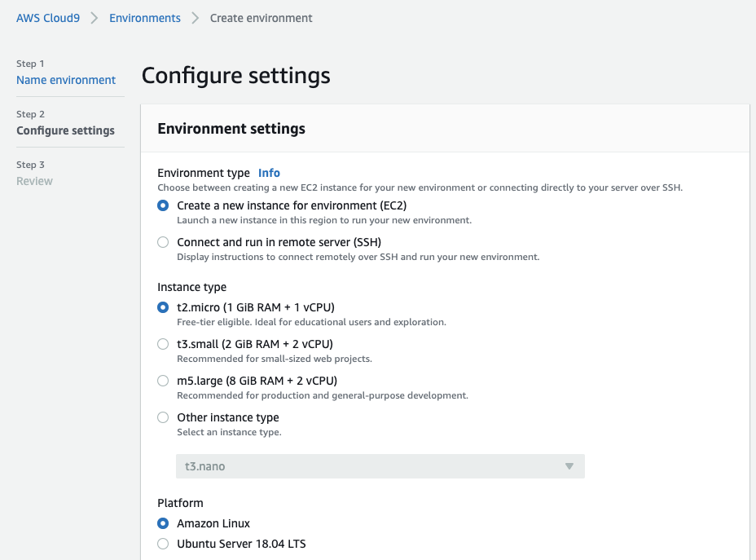This screenshot has height=560, width=756.
Task: Click the Create environment breadcrumb text
Action: [261, 18]
